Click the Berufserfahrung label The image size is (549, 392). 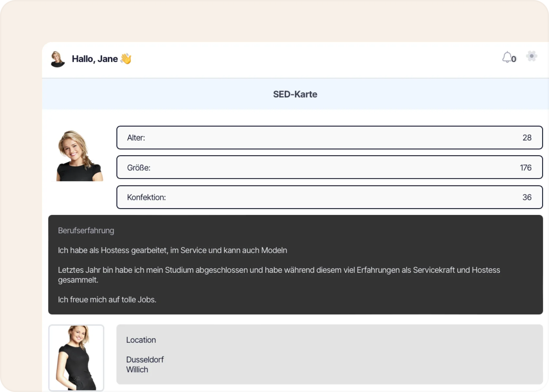point(86,231)
